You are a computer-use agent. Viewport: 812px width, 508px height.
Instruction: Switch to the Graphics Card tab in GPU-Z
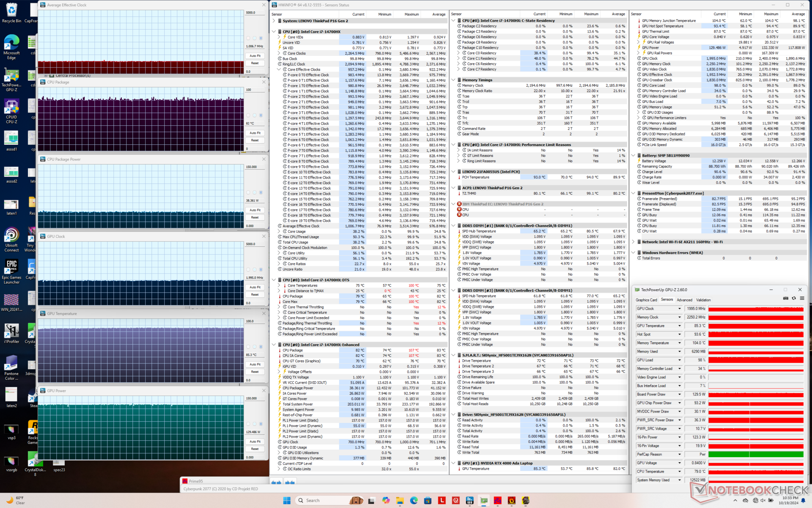click(x=646, y=300)
